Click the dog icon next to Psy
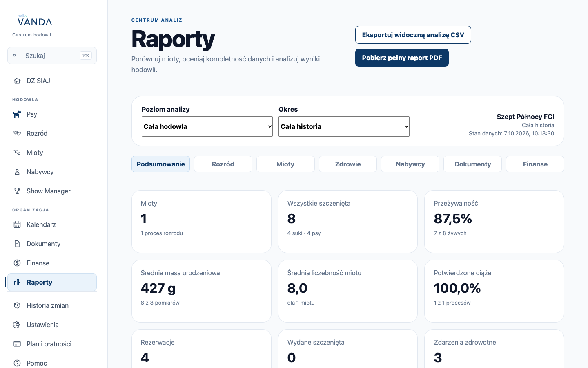The width and height of the screenshot is (588, 368). point(17,114)
